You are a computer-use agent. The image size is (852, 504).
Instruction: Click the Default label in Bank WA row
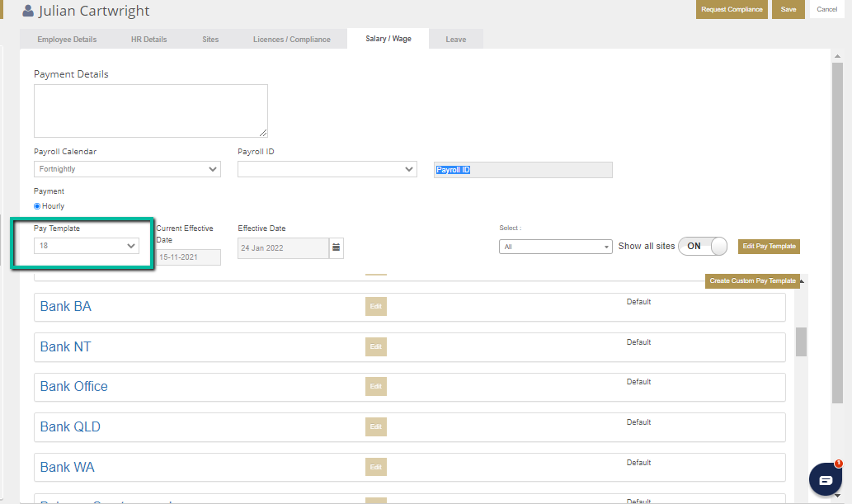638,463
